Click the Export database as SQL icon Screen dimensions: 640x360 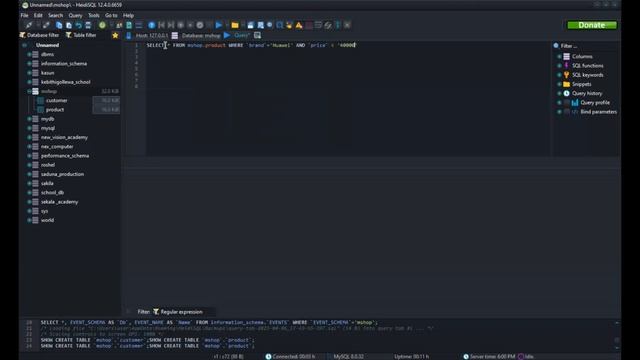[129, 25]
